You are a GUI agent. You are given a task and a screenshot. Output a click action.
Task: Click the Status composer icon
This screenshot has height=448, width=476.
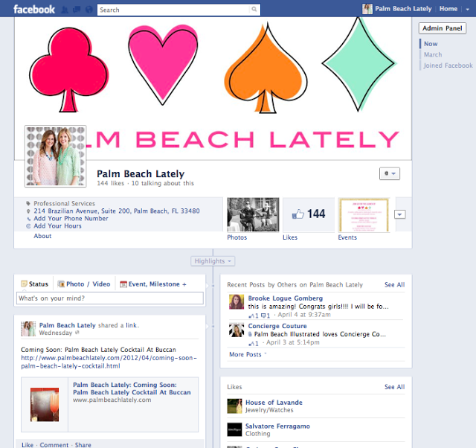24,284
